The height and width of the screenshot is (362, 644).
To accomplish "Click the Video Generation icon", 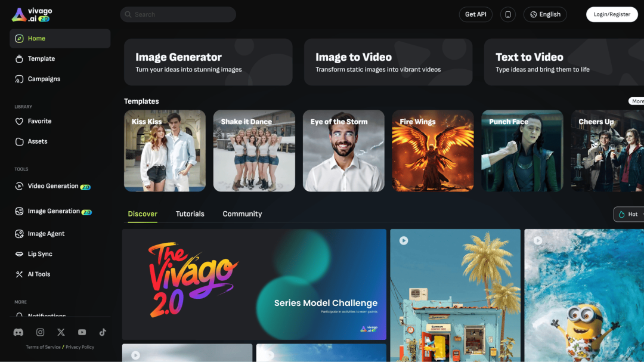I will (19, 186).
